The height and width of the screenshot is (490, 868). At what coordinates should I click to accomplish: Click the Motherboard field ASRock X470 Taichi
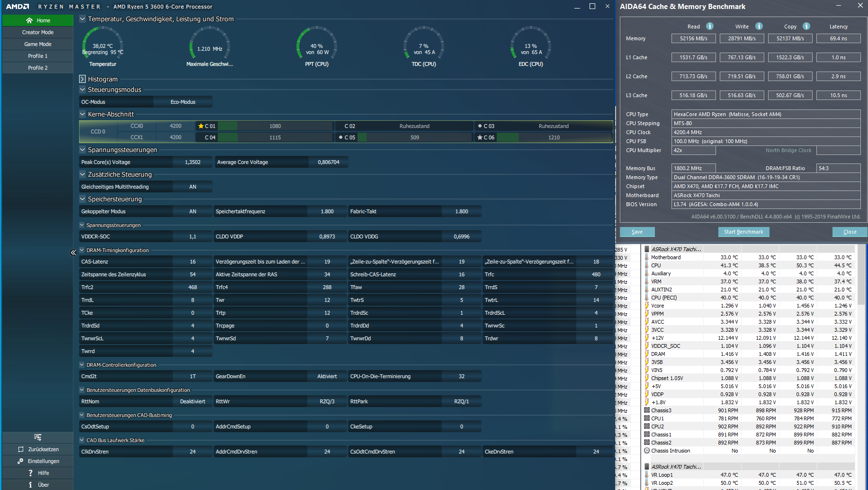[x=766, y=195]
